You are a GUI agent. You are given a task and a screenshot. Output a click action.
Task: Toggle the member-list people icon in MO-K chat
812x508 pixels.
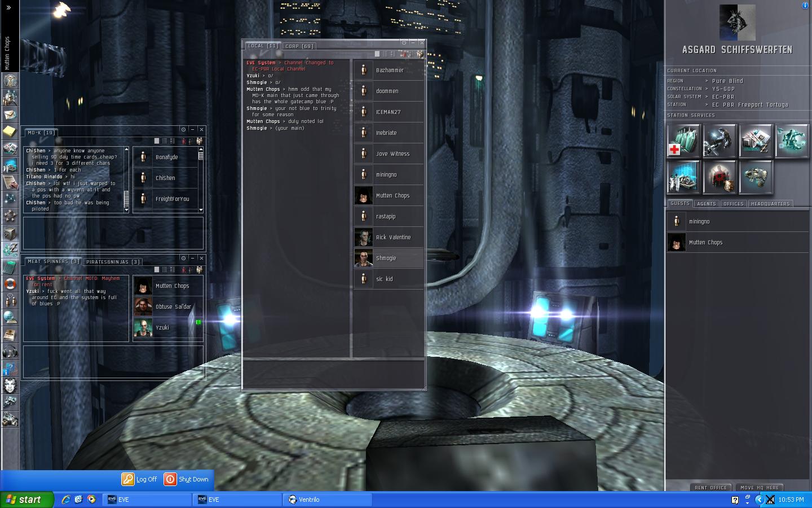199,141
